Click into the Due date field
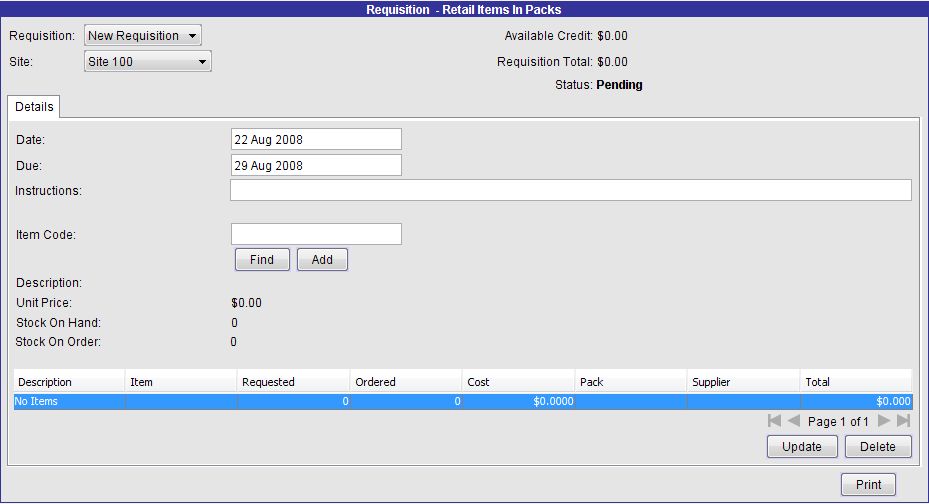Screen dimensions: 929x504 click(x=316, y=165)
